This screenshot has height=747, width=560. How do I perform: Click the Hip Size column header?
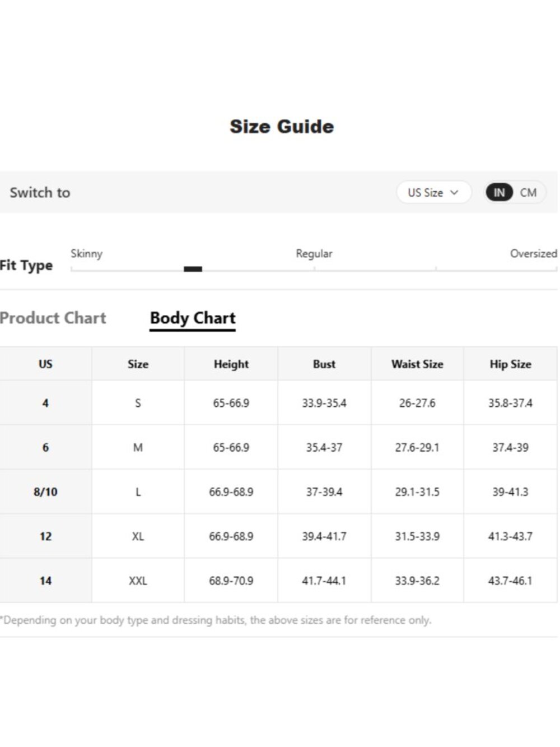pyautogui.click(x=510, y=364)
